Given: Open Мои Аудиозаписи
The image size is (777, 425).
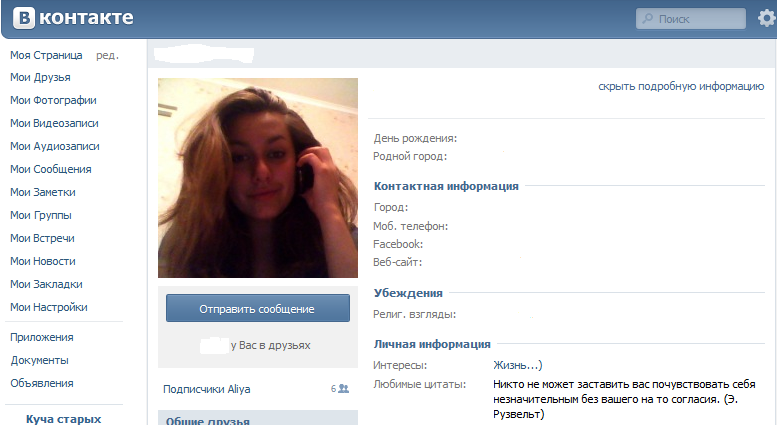Looking at the screenshot, I should click(55, 146).
